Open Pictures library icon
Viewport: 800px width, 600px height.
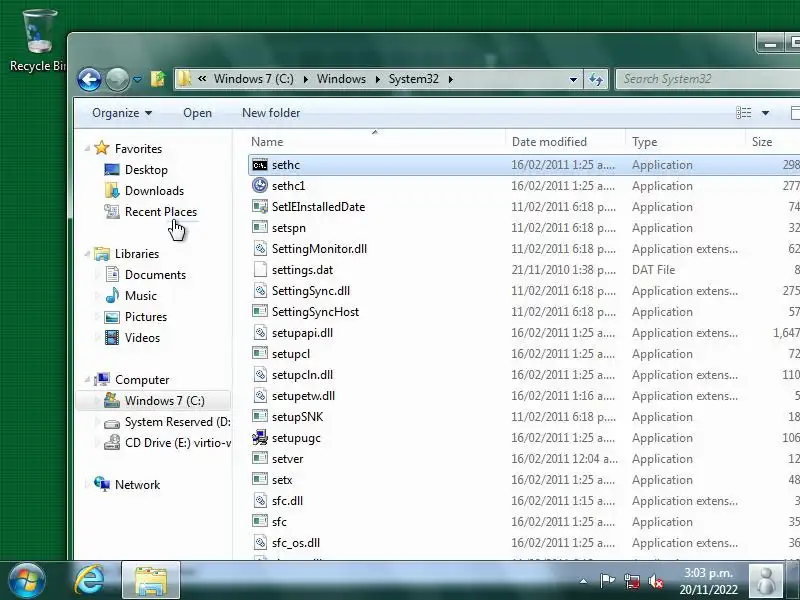pyautogui.click(x=112, y=317)
